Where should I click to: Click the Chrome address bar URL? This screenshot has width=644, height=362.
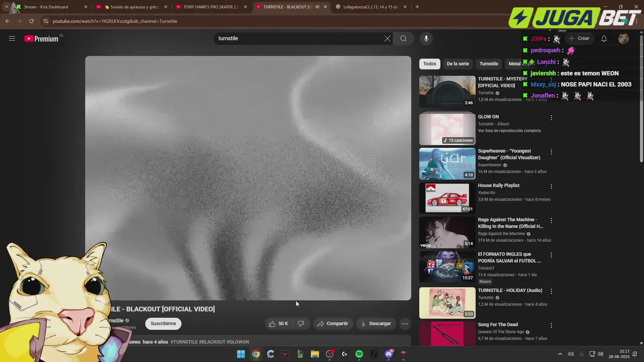pos(115,21)
